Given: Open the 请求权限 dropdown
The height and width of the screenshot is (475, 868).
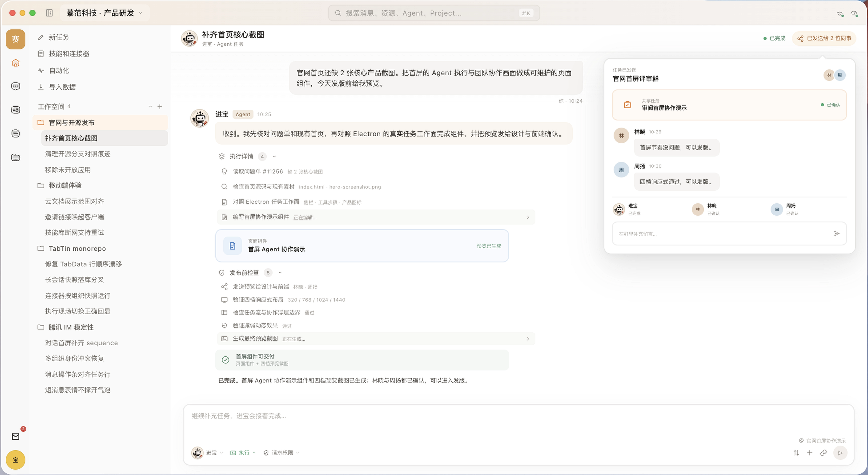Looking at the screenshot, I should point(281,453).
